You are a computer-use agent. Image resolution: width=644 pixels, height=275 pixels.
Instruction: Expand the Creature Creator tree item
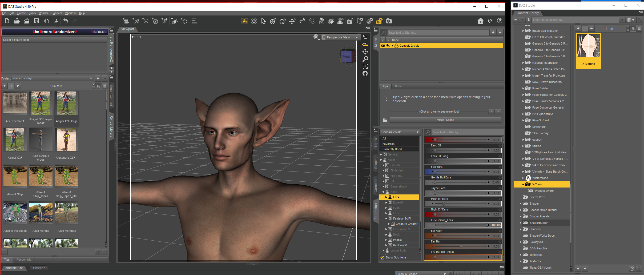coord(389,224)
